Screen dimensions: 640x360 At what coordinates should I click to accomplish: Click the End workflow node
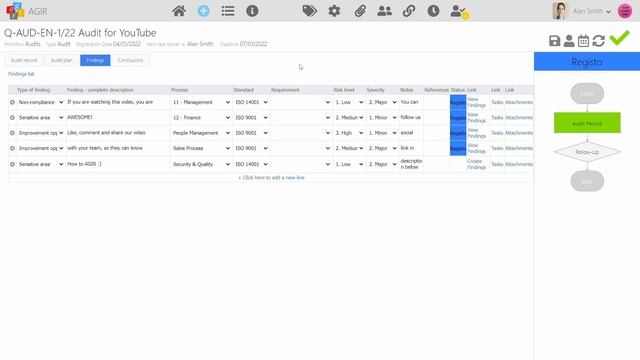[x=587, y=181]
